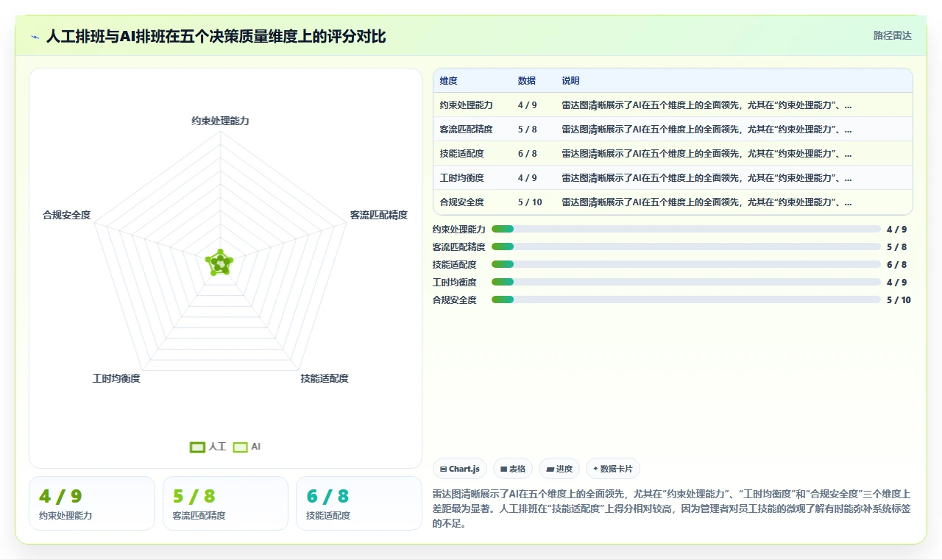942x560 pixels.
Task: Toggle the 人工 legend color box
Action: click(197, 447)
